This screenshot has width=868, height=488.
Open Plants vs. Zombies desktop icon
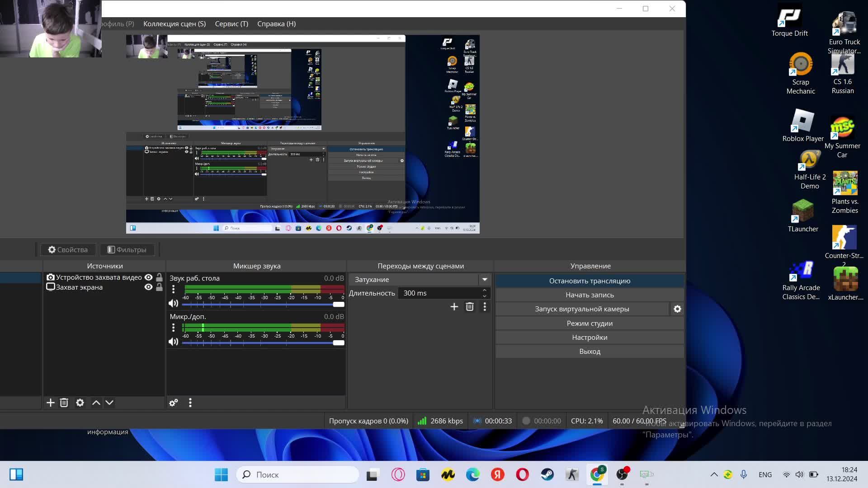(844, 192)
